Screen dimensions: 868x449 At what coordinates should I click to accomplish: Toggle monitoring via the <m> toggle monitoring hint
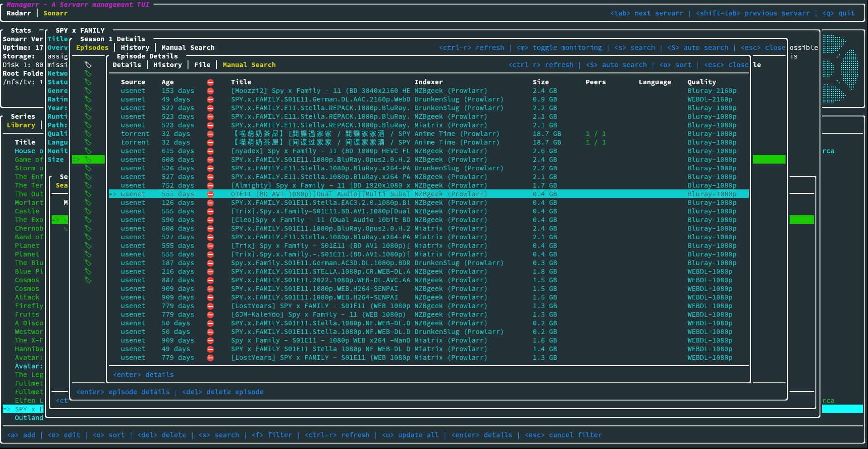559,48
